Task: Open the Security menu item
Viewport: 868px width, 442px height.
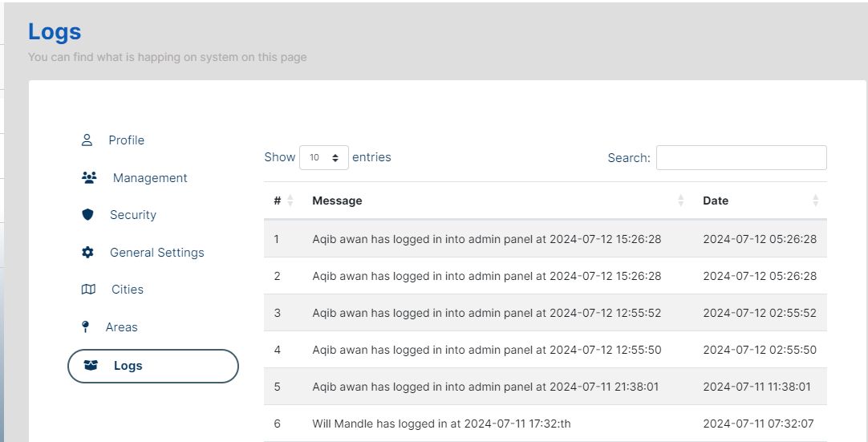Action: pyautogui.click(x=133, y=215)
